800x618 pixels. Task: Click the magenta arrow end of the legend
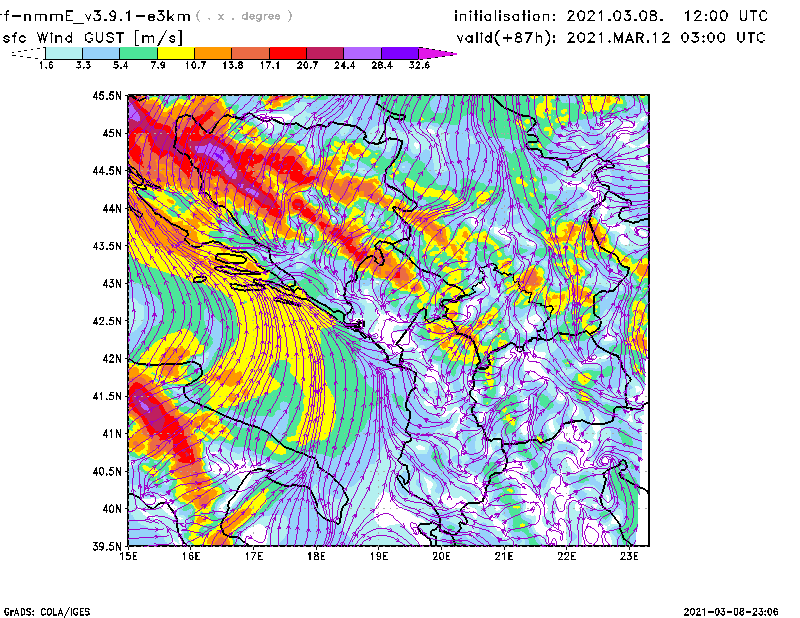(x=437, y=53)
